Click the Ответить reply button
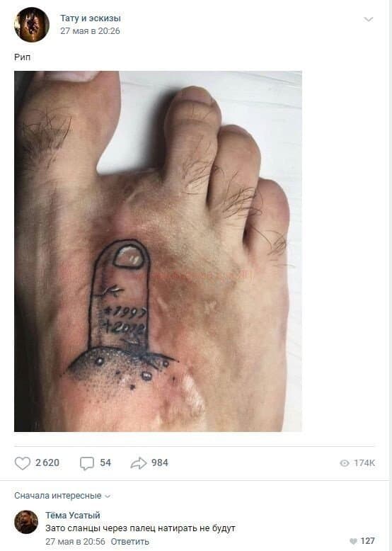 pyautogui.click(x=130, y=542)
